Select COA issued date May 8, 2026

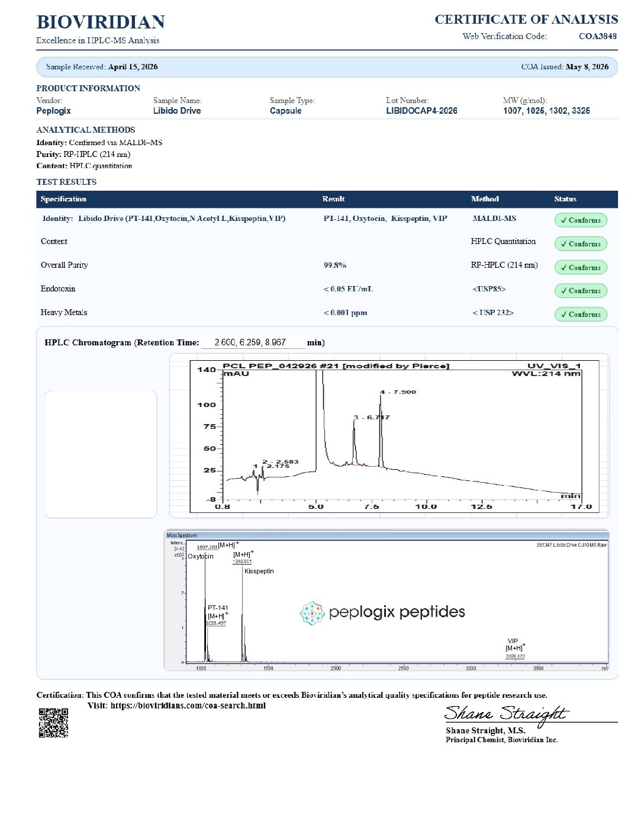[587, 67]
